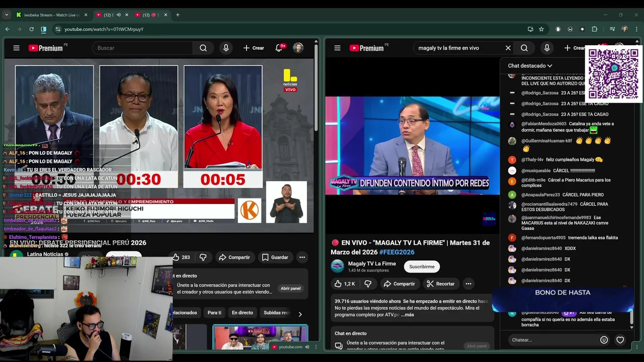The image size is (644, 362).
Task: Open the browser extensions puzzle icon
Action: 595,29
